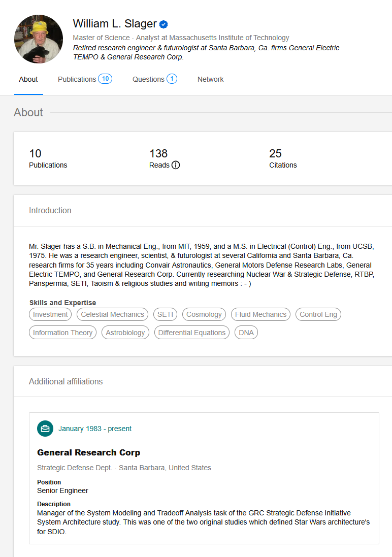Click the retired research engineer italic tagline

point(206,52)
